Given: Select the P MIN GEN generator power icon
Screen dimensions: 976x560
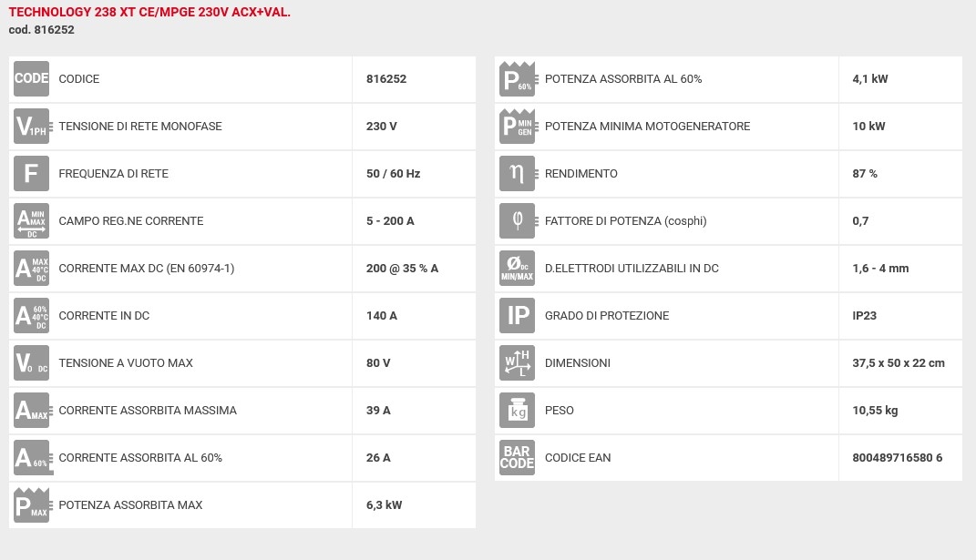Looking at the screenshot, I should point(519,127).
